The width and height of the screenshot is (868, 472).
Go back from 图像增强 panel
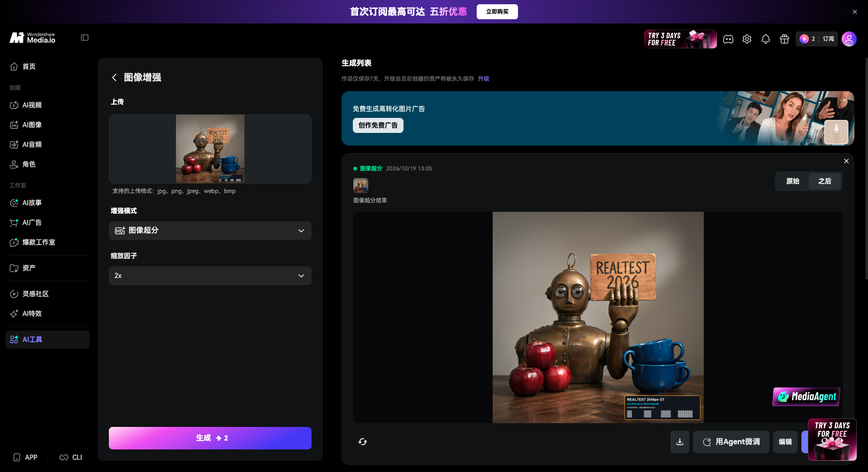(114, 77)
